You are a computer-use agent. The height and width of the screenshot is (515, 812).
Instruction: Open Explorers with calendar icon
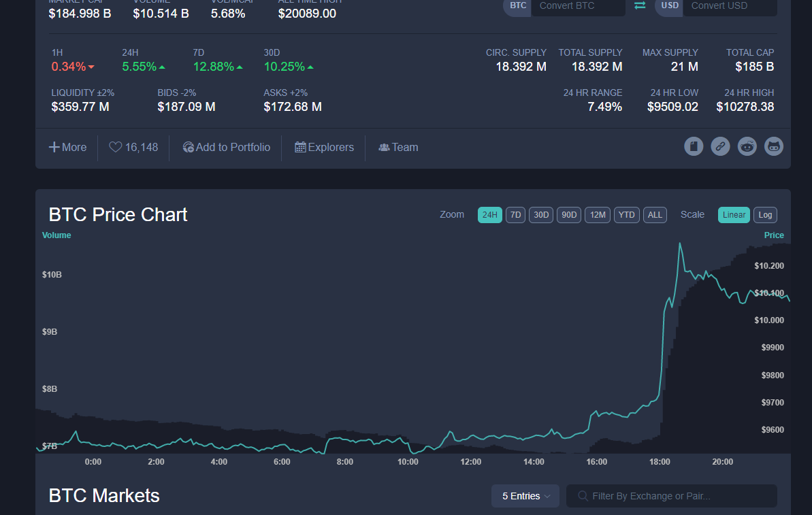pyautogui.click(x=324, y=148)
